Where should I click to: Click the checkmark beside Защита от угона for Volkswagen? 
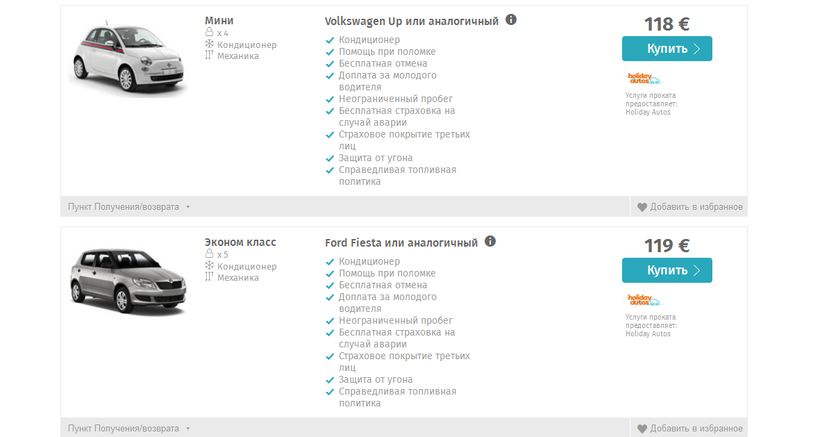330,158
